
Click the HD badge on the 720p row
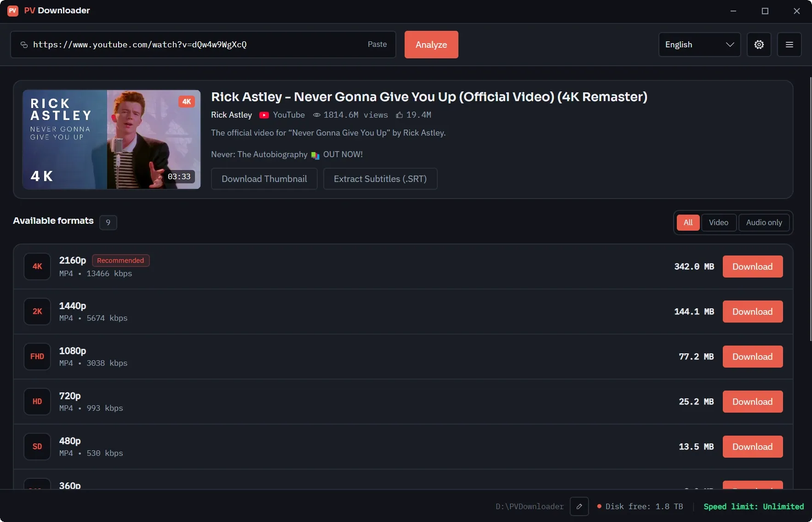coord(37,402)
